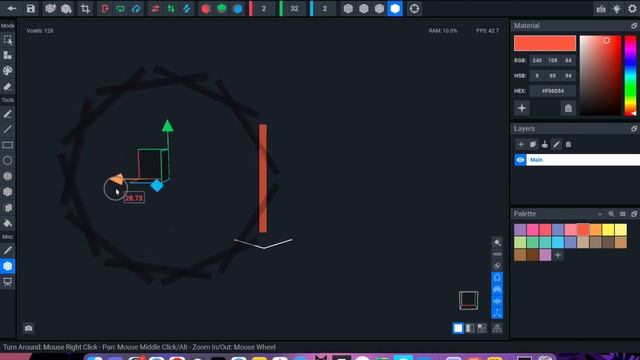Click the back arrow in top toolbar
The image size is (640, 360).
click(x=11, y=9)
